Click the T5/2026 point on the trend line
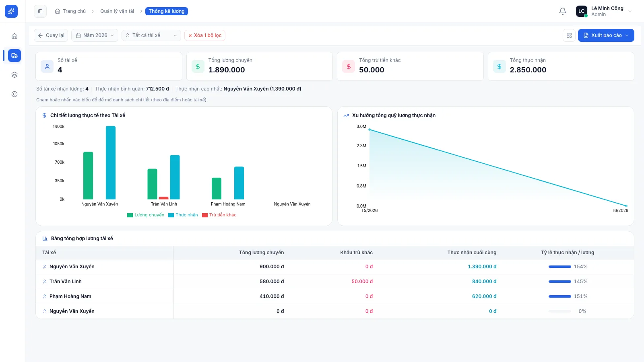Viewport: 644px width, 362px height. tap(369, 130)
